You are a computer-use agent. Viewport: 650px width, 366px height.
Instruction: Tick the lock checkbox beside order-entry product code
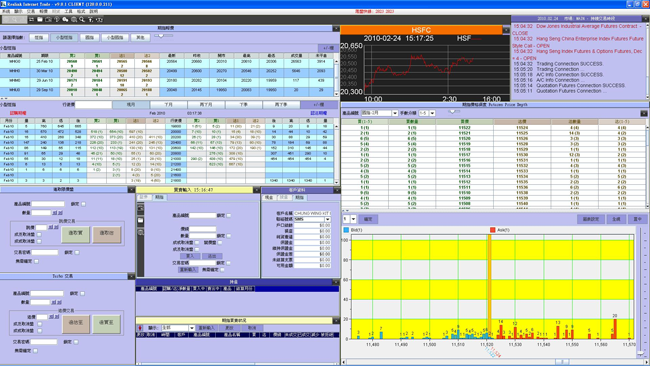point(228,216)
